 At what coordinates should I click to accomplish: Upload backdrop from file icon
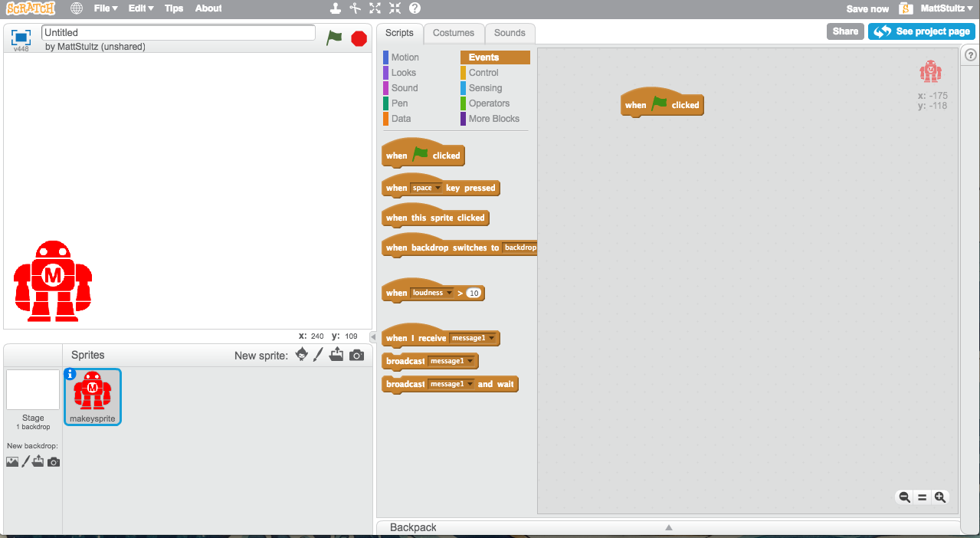(x=38, y=461)
